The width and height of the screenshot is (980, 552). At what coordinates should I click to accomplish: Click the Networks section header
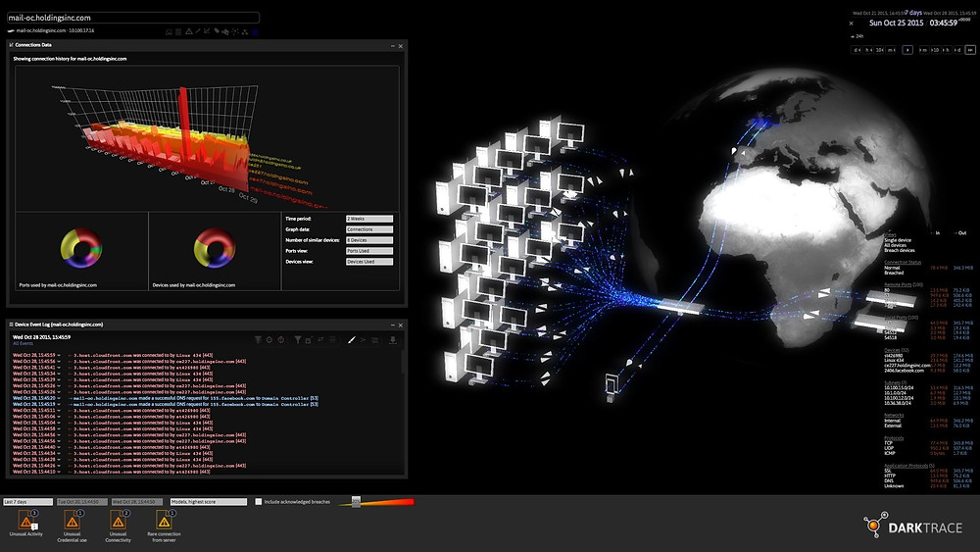894,415
